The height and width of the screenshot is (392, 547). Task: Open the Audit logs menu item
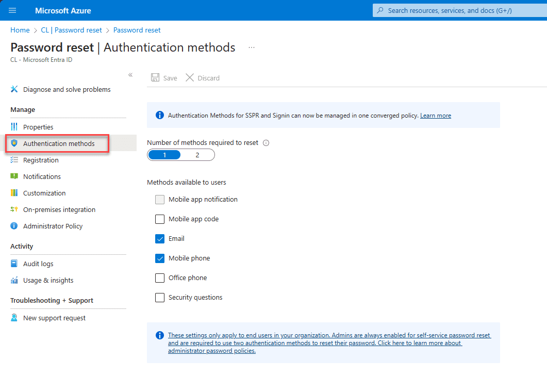38,264
